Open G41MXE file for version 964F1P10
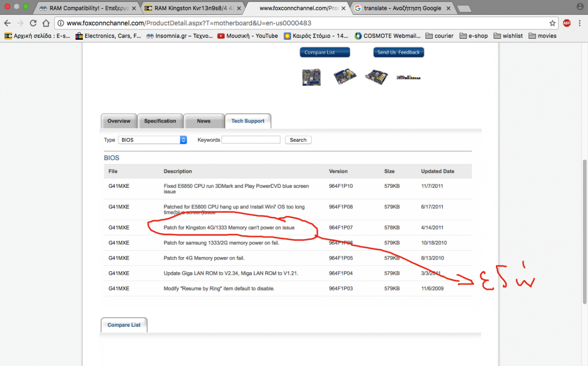The width and height of the screenshot is (588, 366). (119, 186)
